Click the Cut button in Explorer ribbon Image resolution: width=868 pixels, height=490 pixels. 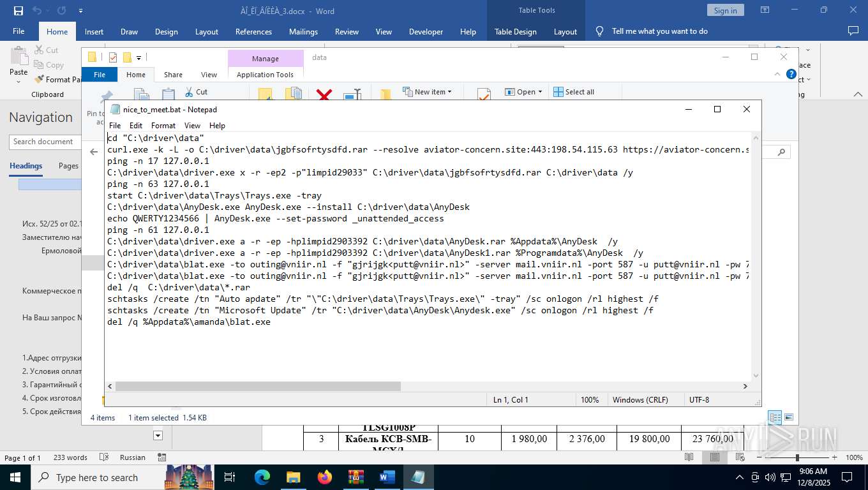pyautogui.click(x=197, y=92)
